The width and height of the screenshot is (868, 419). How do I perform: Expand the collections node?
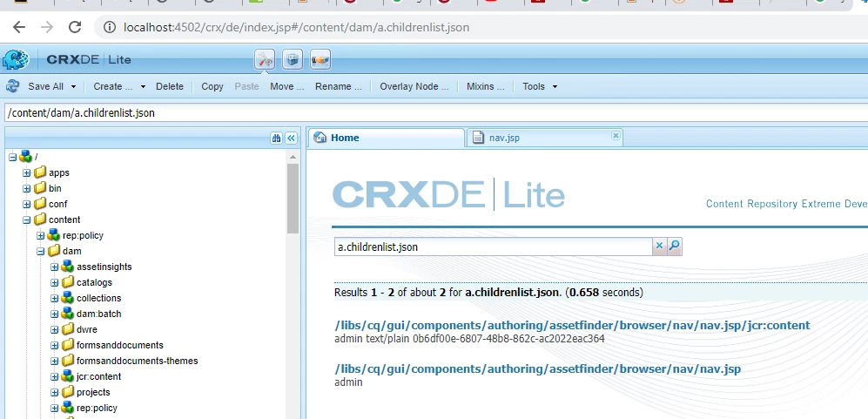pos(54,298)
